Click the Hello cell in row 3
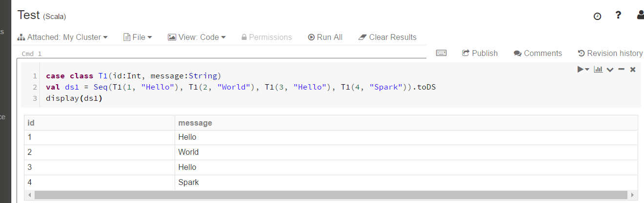This screenshot has height=203, width=644. point(406,167)
